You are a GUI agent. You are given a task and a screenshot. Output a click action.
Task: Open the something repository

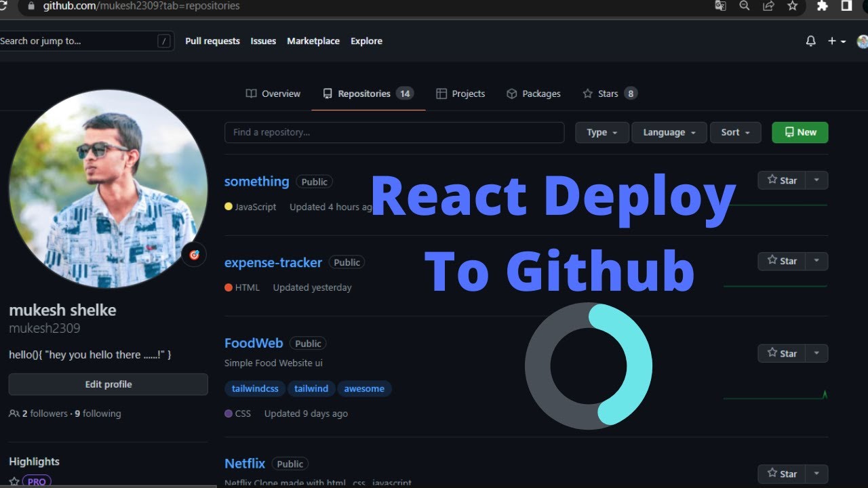(256, 181)
